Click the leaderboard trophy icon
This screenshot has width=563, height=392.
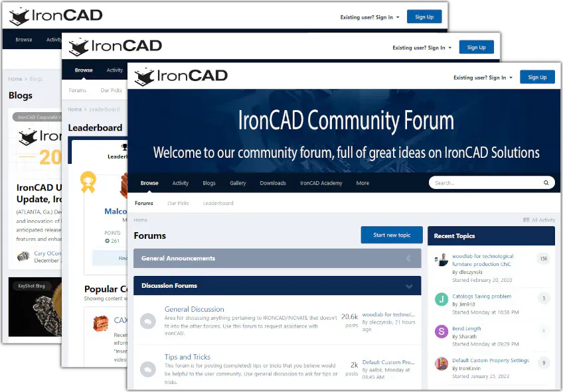click(124, 147)
